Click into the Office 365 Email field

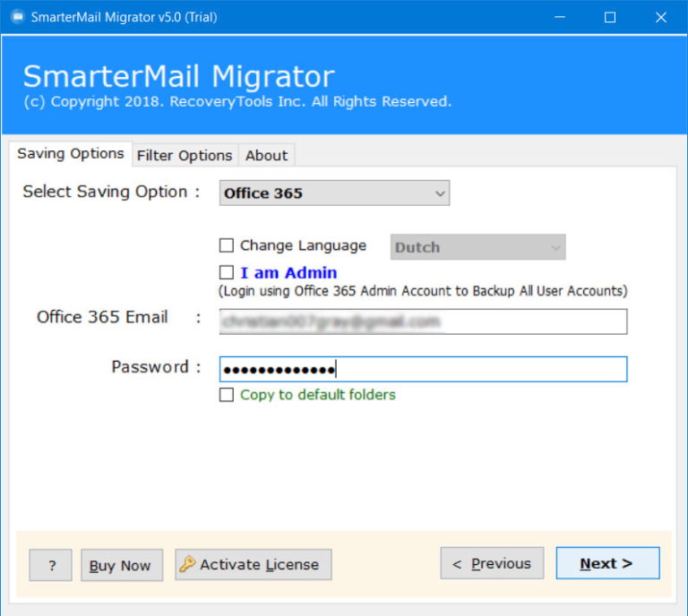(423, 321)
